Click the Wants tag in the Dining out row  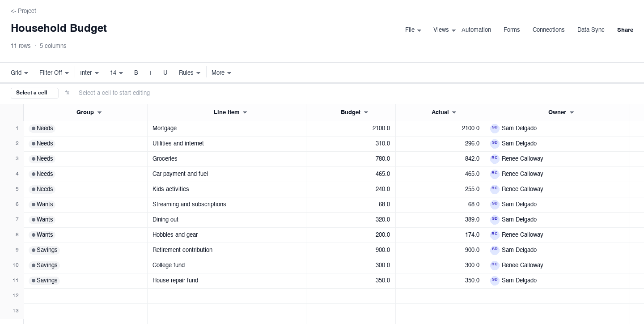pos(42,220)
